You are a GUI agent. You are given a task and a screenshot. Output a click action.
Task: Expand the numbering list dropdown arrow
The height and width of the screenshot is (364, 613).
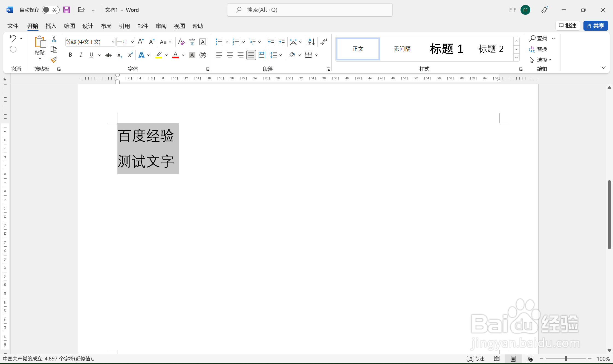(x=243, y=42)
